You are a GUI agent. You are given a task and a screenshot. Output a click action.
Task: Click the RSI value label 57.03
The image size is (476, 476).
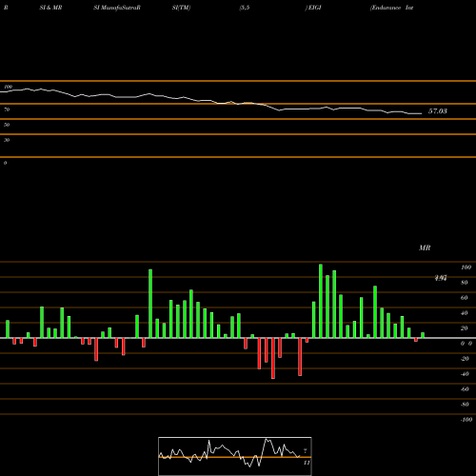[x=438, y=111]
